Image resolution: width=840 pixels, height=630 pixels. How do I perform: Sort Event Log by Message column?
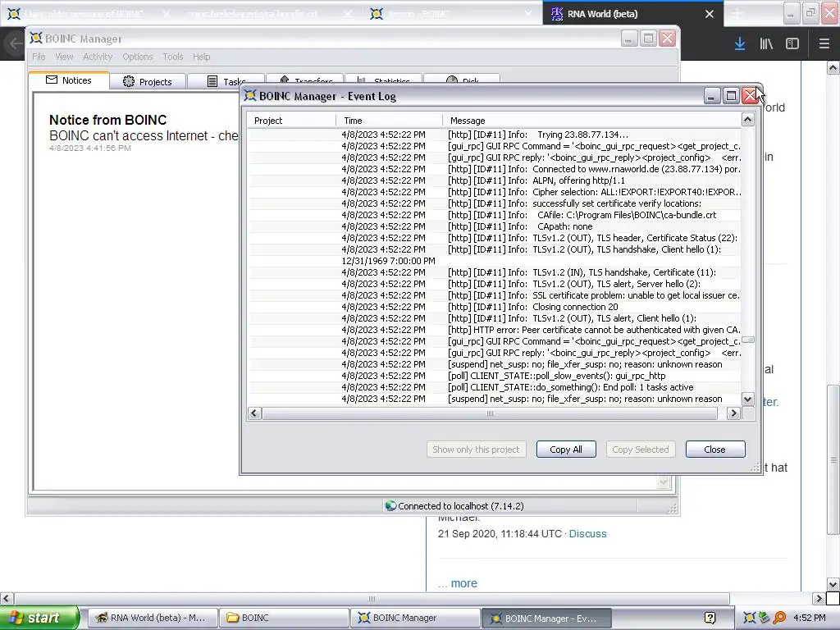click(592, 121)
